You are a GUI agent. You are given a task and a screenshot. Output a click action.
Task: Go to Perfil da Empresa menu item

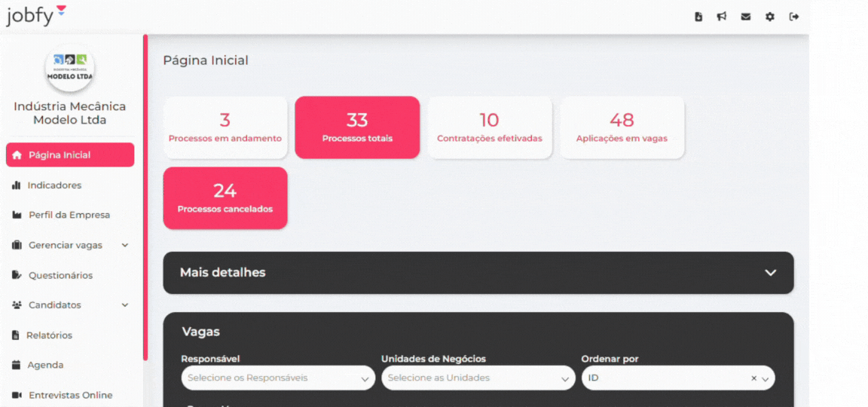pos(69,215)
